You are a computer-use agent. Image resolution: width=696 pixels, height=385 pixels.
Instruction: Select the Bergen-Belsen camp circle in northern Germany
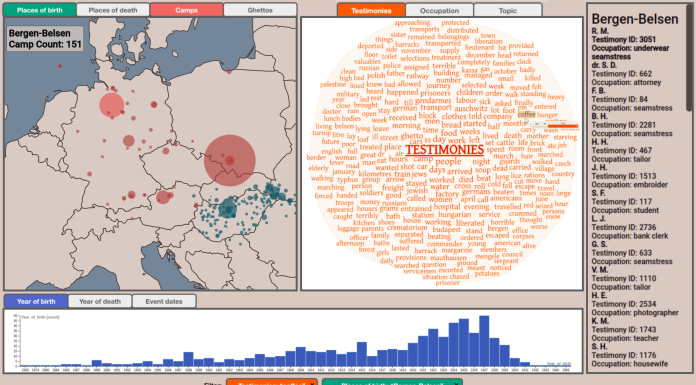tap(111, 105)
